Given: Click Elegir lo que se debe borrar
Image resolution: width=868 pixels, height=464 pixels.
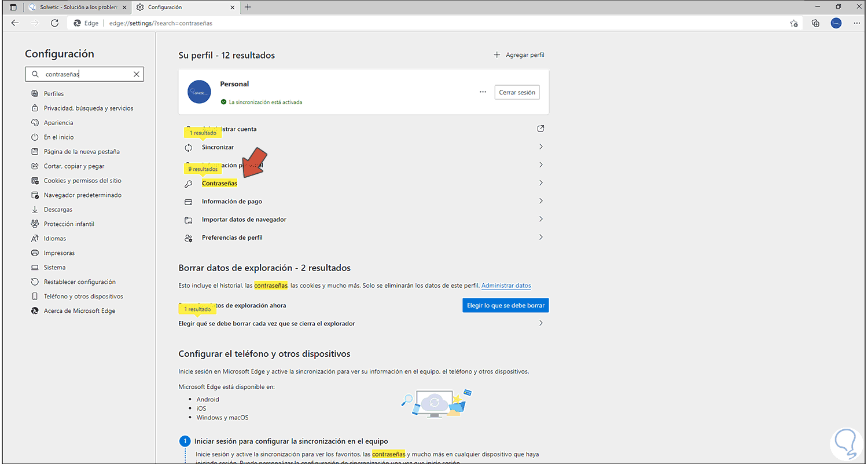Looking at the screenshot, I should [506, 305].
